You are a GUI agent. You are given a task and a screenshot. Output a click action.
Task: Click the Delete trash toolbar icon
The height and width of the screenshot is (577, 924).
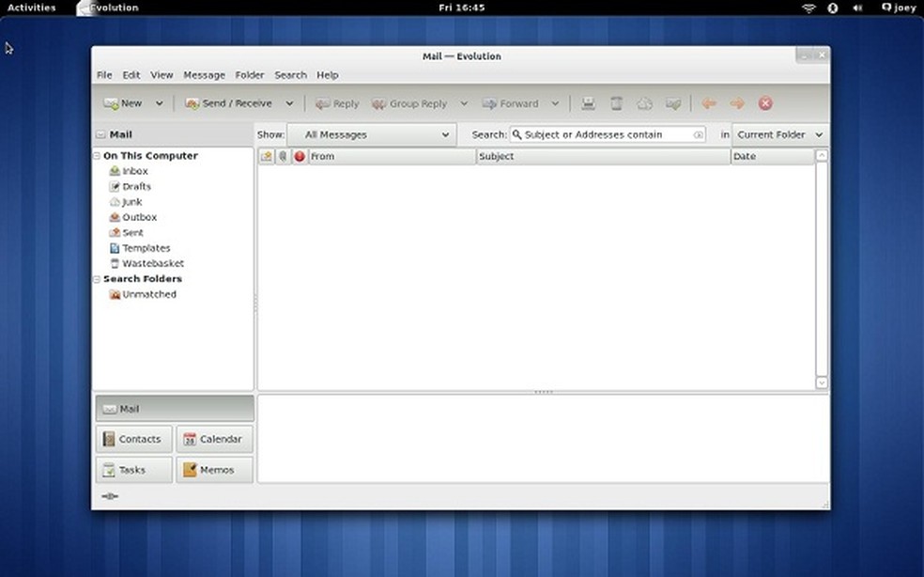click(616, 103)
